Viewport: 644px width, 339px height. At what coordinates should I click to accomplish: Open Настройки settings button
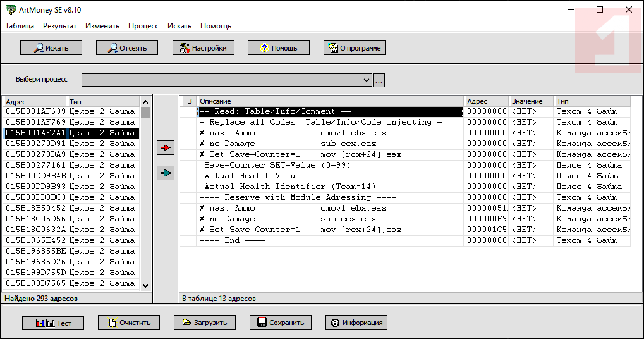203,48
